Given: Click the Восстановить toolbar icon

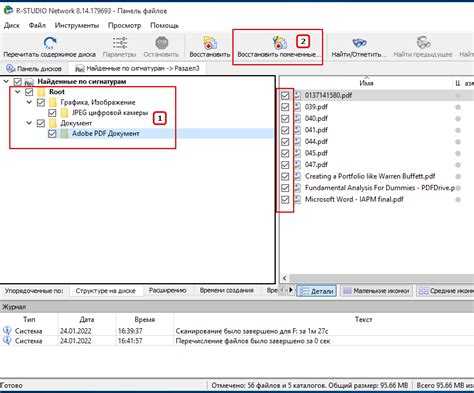Looking at the screenshot, I should (x=210, y=42).
